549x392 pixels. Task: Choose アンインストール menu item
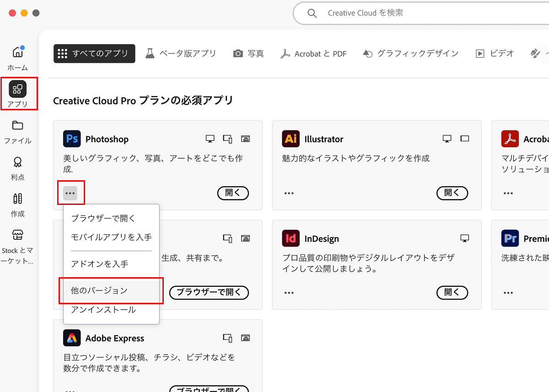(x=111, y=310)
